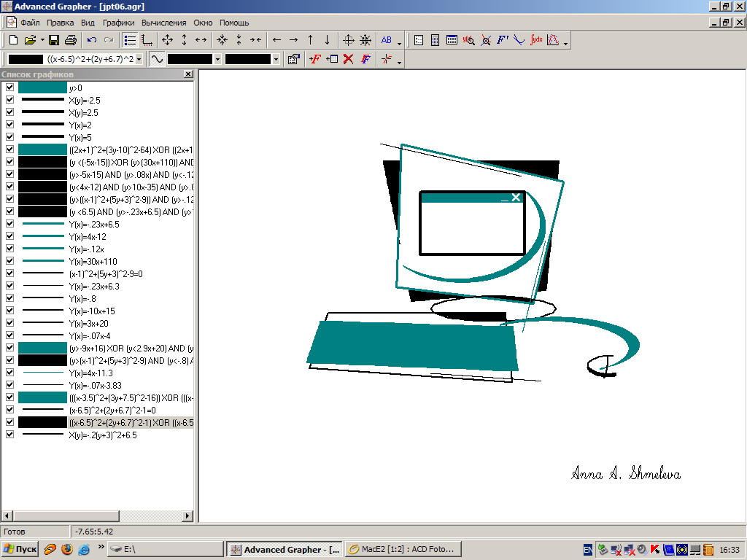Viewport: 747px width, 560px height.
Task: Delete graph with red X icon
Action: [x=349, y=59]
